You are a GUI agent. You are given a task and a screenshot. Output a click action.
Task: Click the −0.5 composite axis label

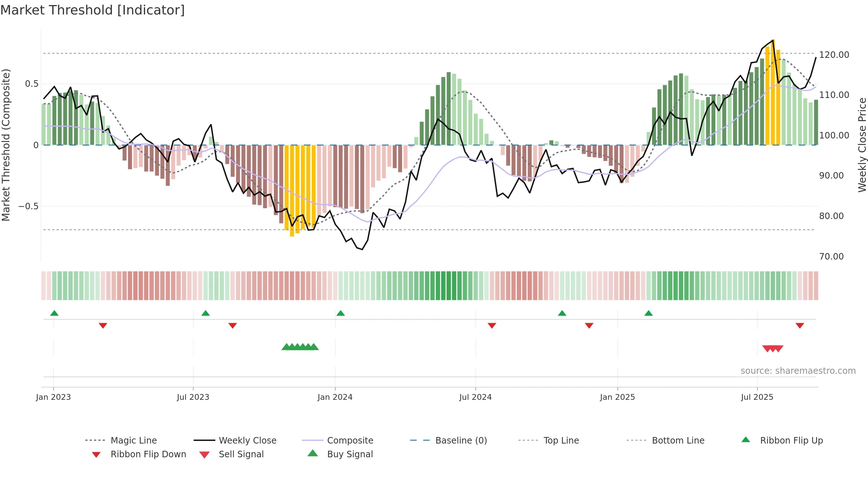[x=28, y=206]
